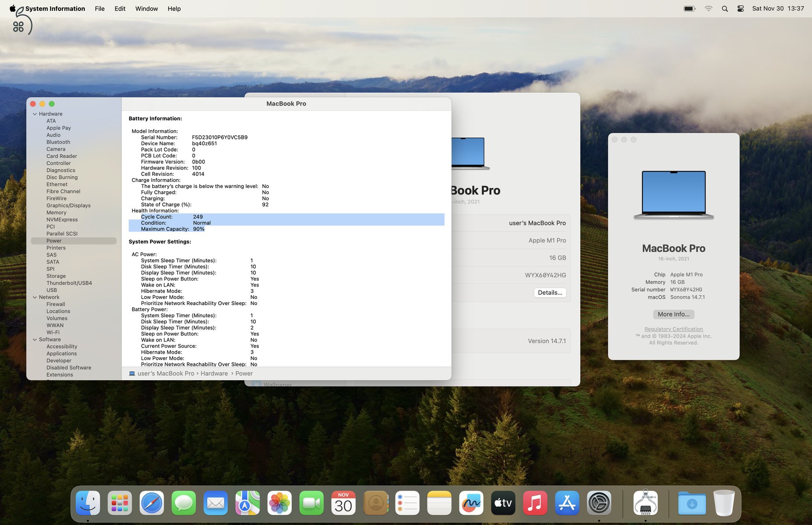Click date and time in menu bar
The width and height of the screenshot is (812, 525).
pyautogui.click(x=778, y=9)
